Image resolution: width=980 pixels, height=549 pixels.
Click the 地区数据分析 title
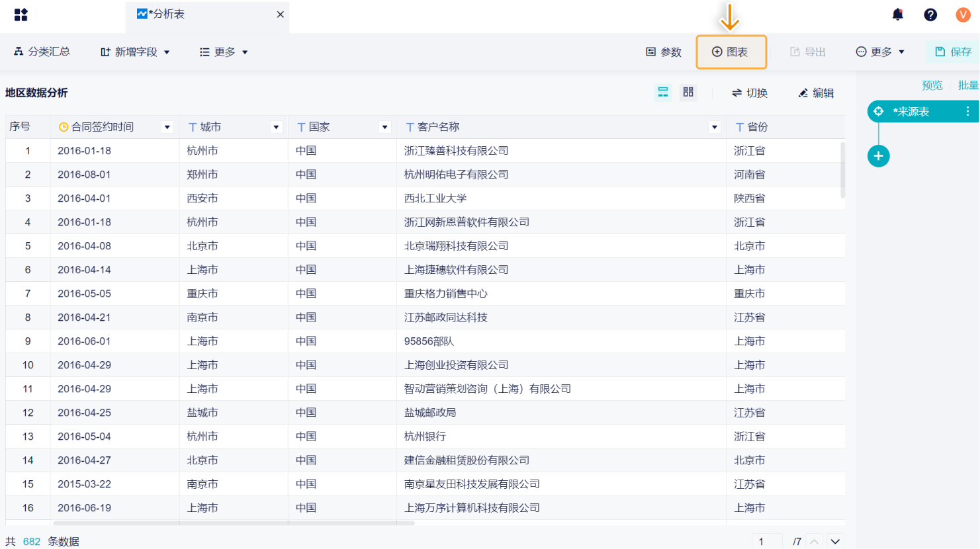click(x=36, y=93)
